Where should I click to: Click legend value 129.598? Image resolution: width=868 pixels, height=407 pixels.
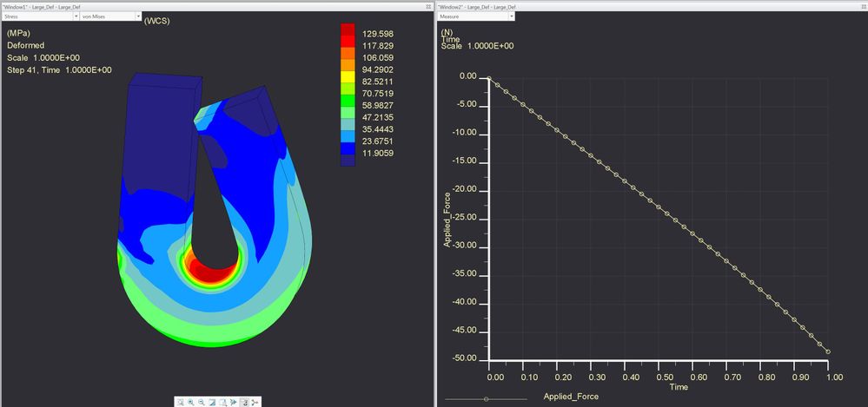(x=377, y=34)
